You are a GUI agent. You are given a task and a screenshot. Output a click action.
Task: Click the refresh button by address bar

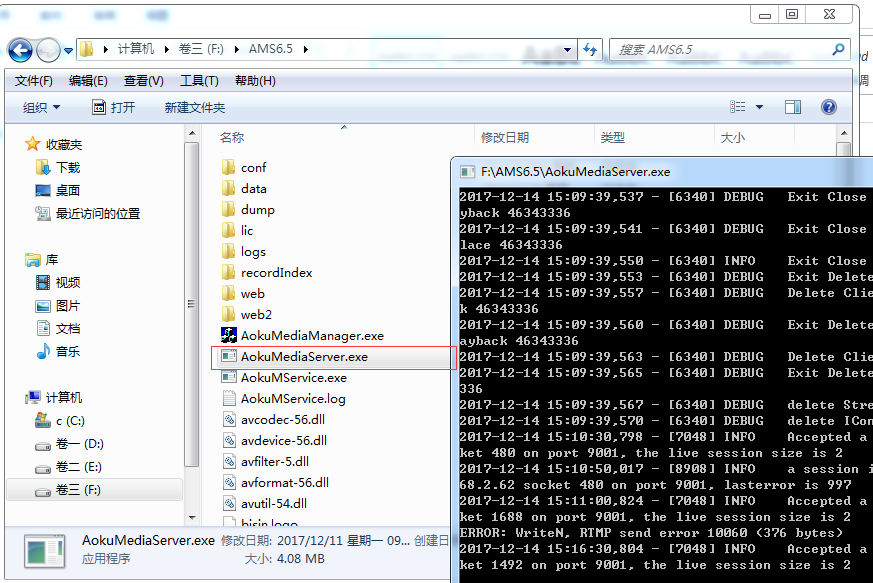click(x=590, y=50)
